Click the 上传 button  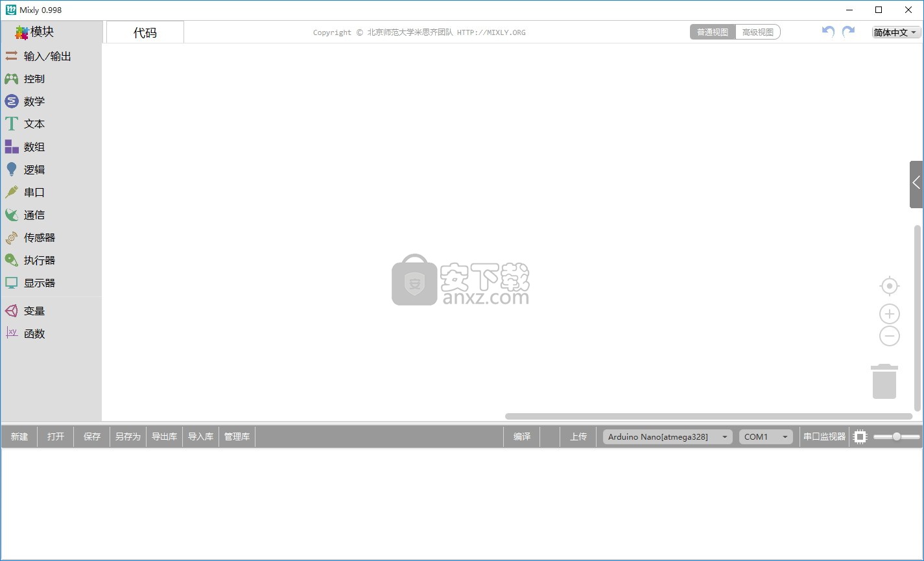(x=578, y=437)
